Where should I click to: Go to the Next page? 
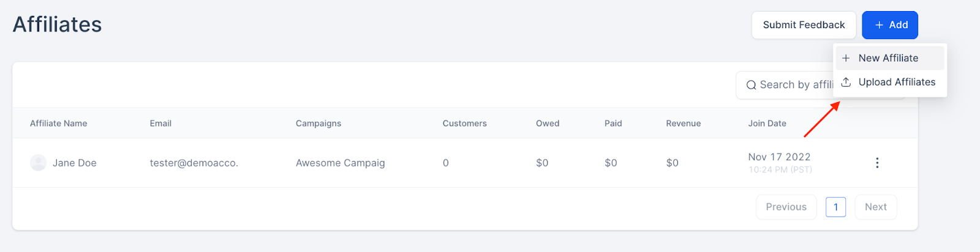pyautogui.click(x=875, y=207)
